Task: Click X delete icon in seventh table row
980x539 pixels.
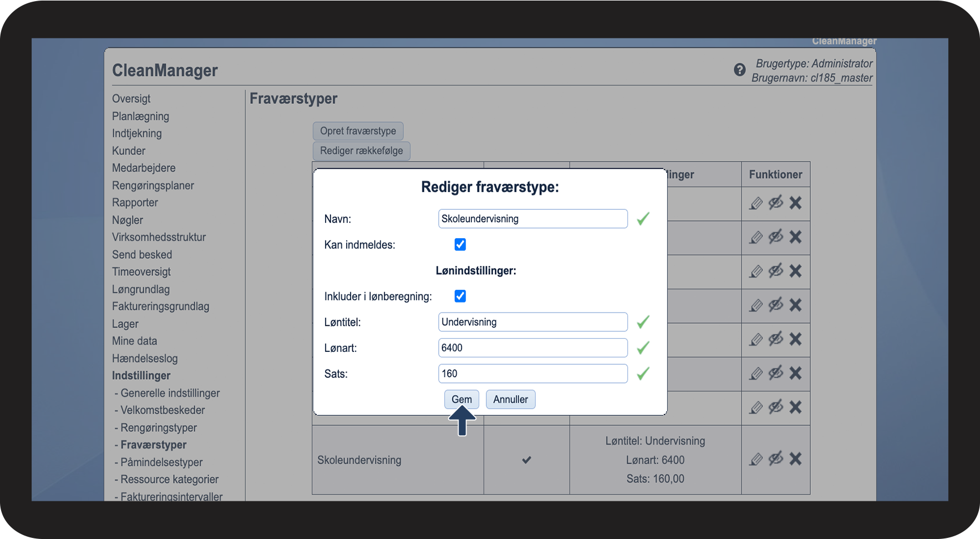Action: pyautogui.click(x=795, y=407)
